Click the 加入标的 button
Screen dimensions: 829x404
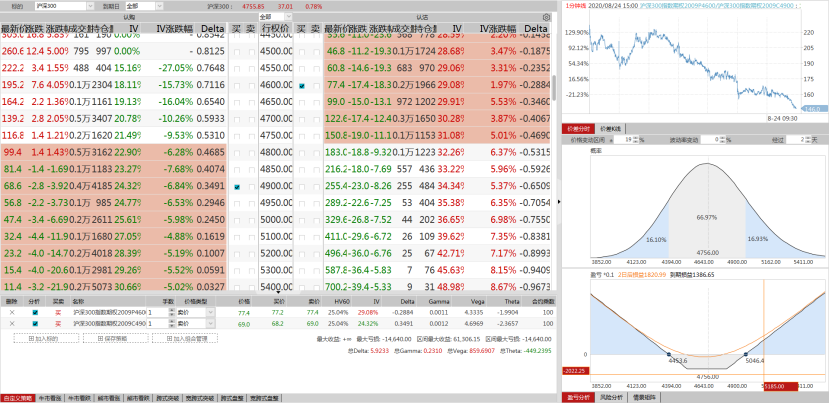click(x=45, y=338)
